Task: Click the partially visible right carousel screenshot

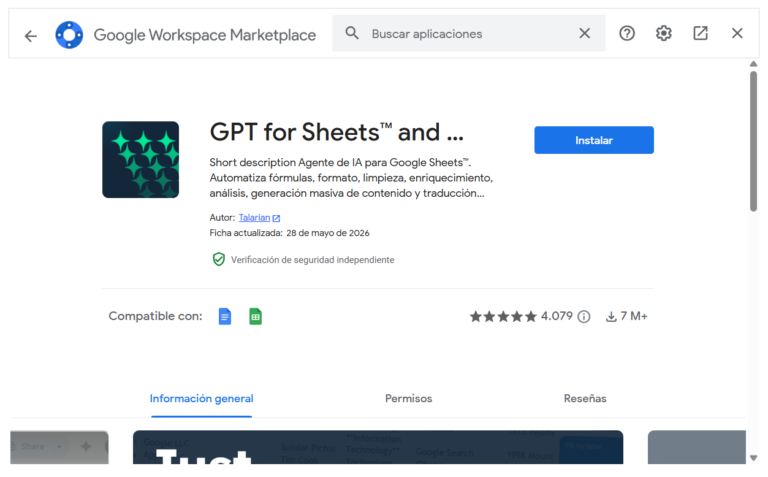Action: click(x=696, y=447)
